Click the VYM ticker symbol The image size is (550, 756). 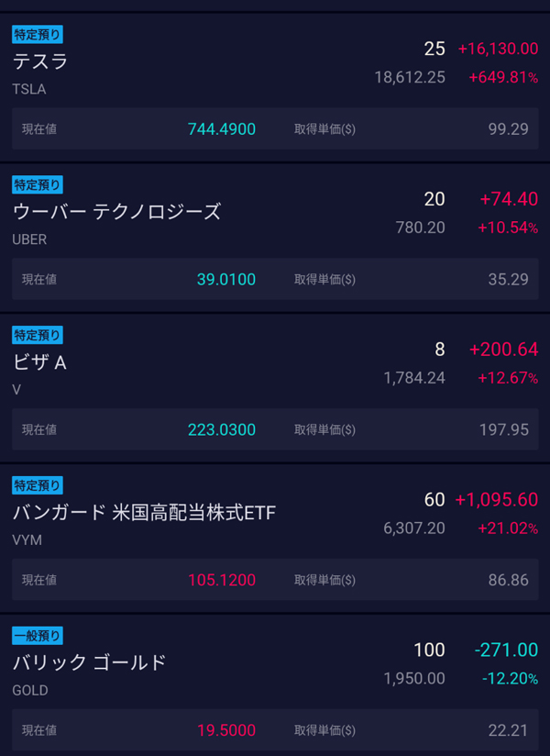point(27,540)
